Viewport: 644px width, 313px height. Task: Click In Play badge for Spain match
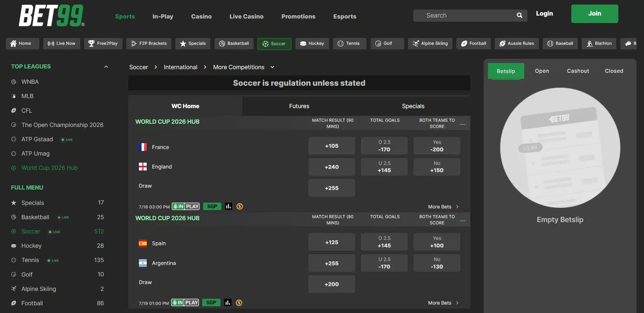185,303
